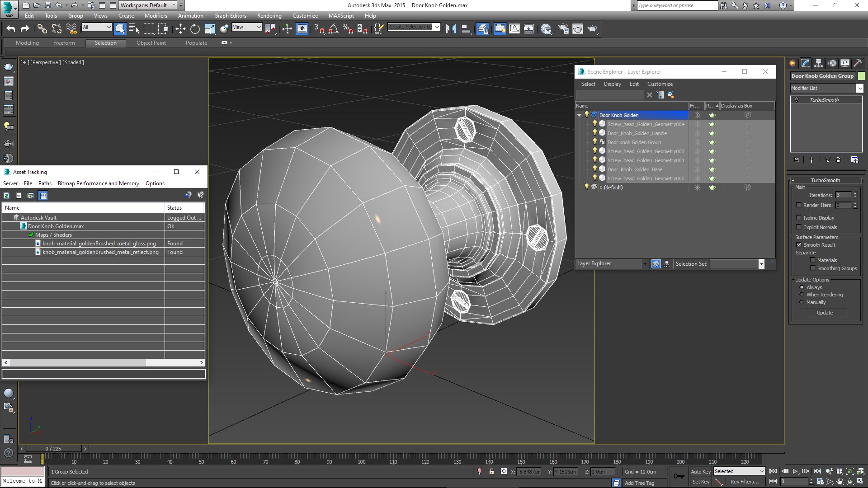Click the Render Setup teapot icon
The width and height of the screenshot is (868, 488).
[x=563, y=29]
